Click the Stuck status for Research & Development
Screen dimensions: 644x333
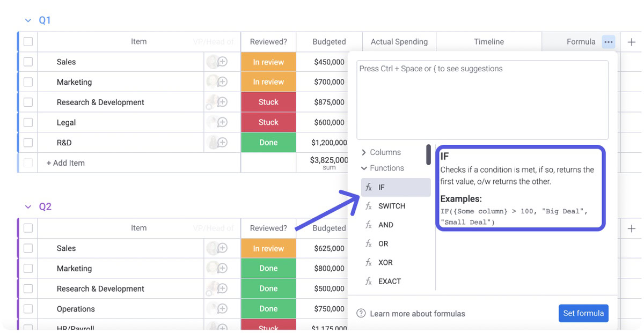[268, 102]
